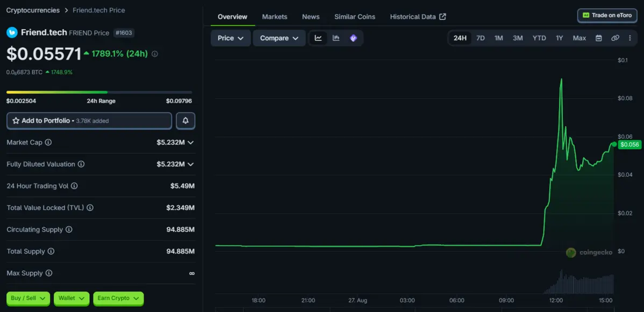The width and height of the screenshot is (644, 312).
Task: Open the Earn Crypto dropdown
Action: pos(118,299)
